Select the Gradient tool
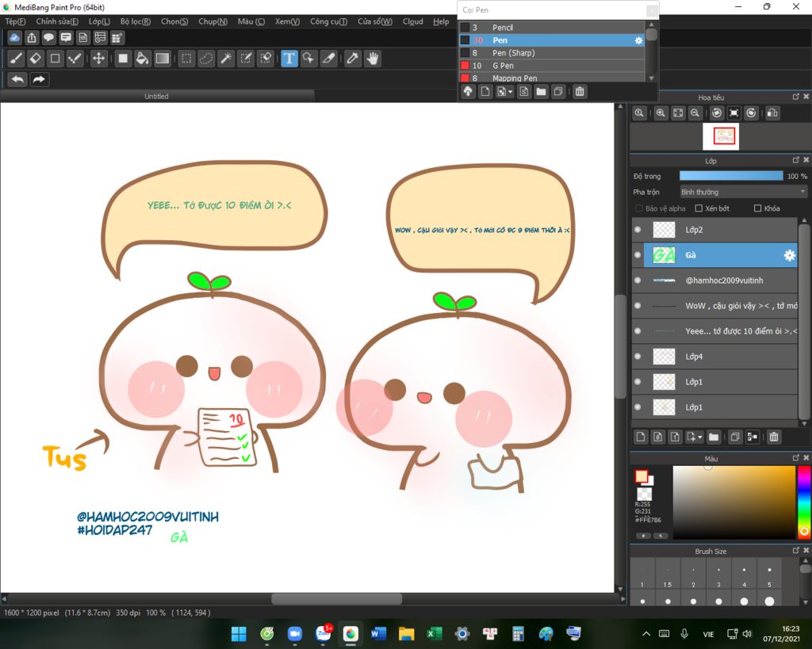 (162, 59)
